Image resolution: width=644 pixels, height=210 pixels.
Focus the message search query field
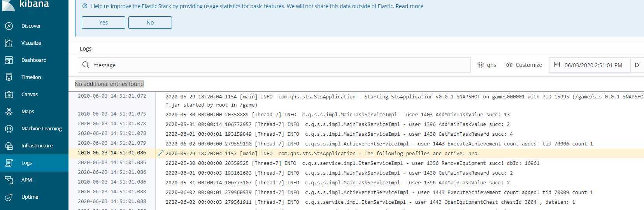tap(274, 65)
